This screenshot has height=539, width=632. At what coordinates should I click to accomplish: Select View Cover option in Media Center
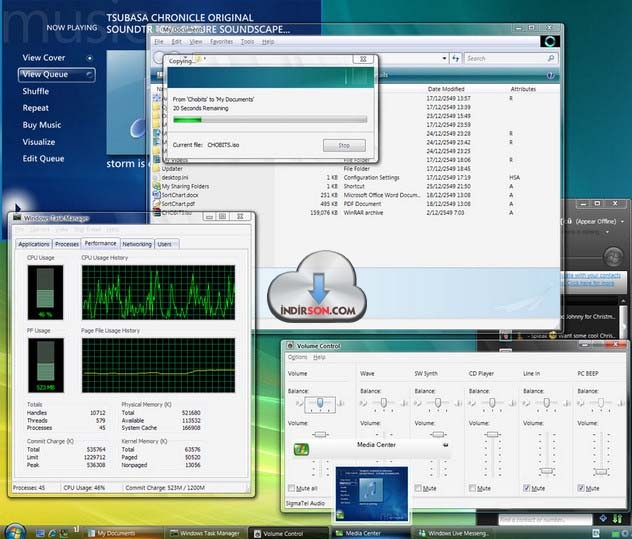pos(44,58)
